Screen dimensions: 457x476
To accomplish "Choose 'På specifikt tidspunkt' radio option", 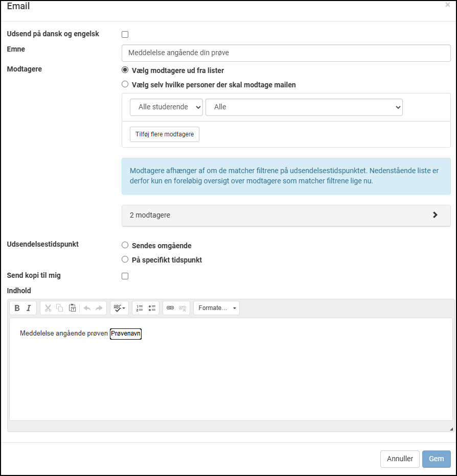I will (x=125, y=259).
